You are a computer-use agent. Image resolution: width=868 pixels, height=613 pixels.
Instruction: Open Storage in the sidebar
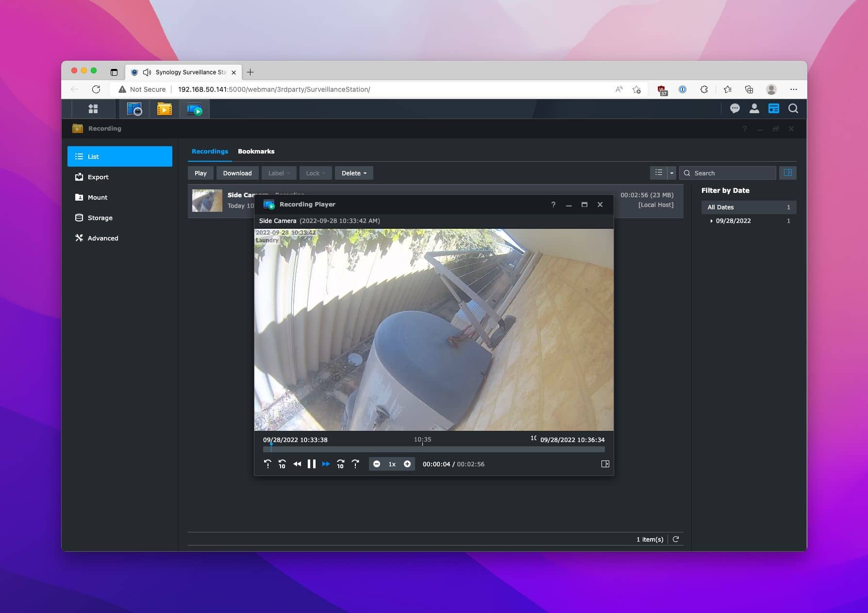coord(120,218)
